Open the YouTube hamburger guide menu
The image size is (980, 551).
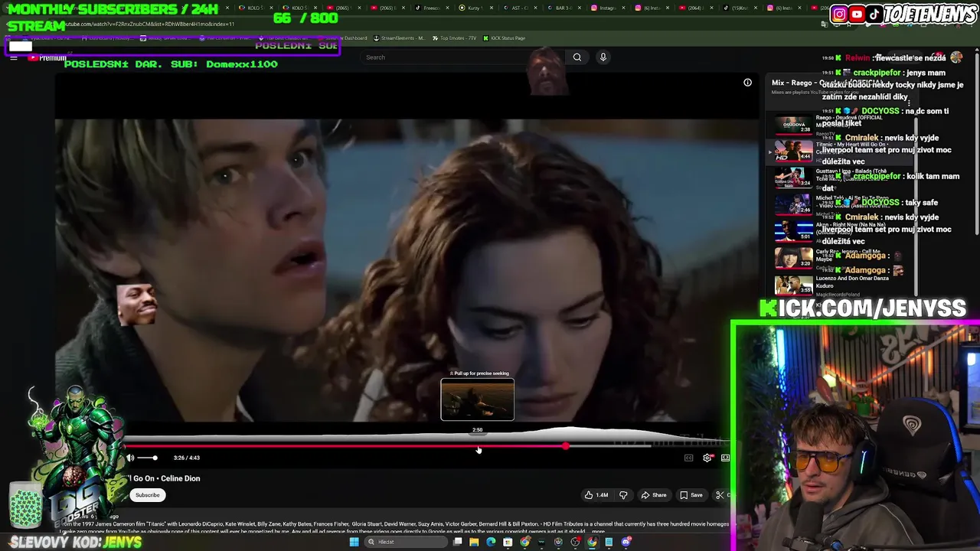coord(14,58)
